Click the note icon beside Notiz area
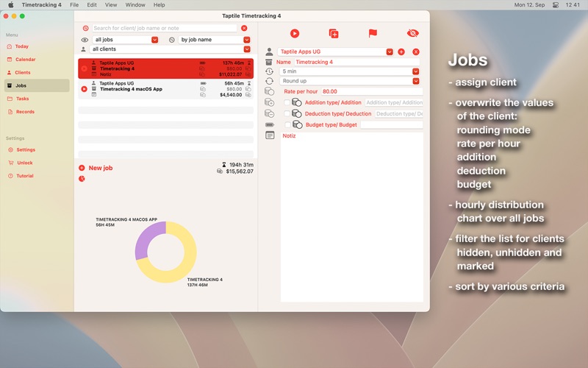Screen dimensions: 588x368 pos(270,135)
